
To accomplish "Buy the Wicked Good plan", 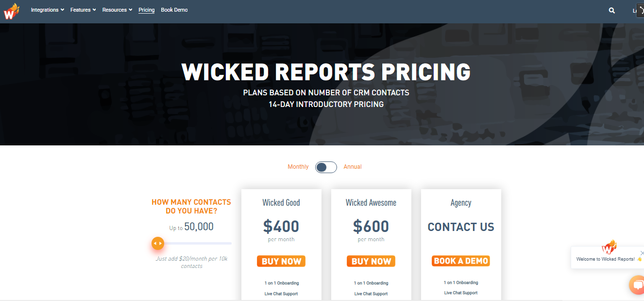I will coord(281,261).
